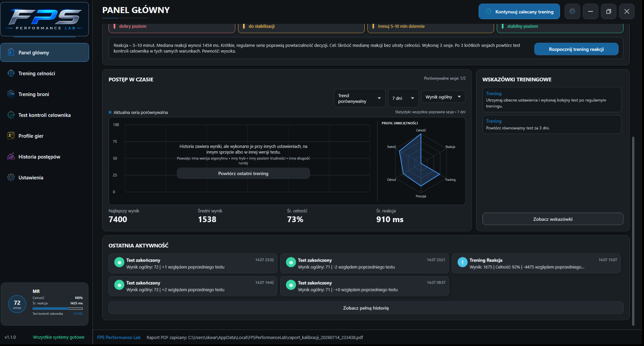Click Zobacz pełną historię button

[x=366, y=308]
